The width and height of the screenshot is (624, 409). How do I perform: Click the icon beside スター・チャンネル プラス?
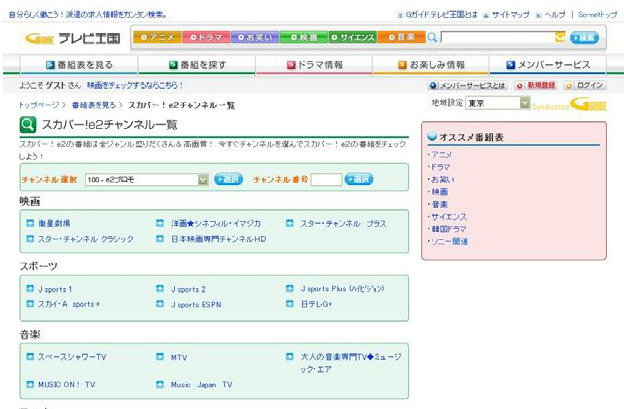point(290,223)
